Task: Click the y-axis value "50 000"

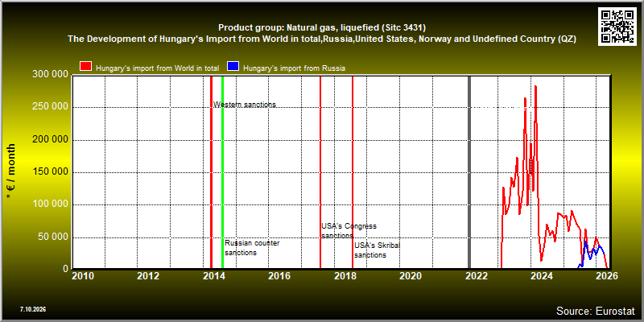Action: coord(52,237)
